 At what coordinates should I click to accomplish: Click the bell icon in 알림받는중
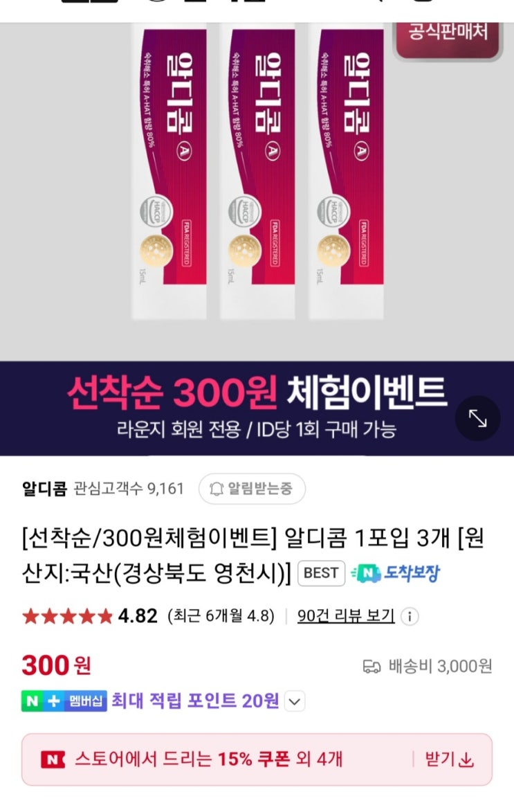(x=217, y=488)
